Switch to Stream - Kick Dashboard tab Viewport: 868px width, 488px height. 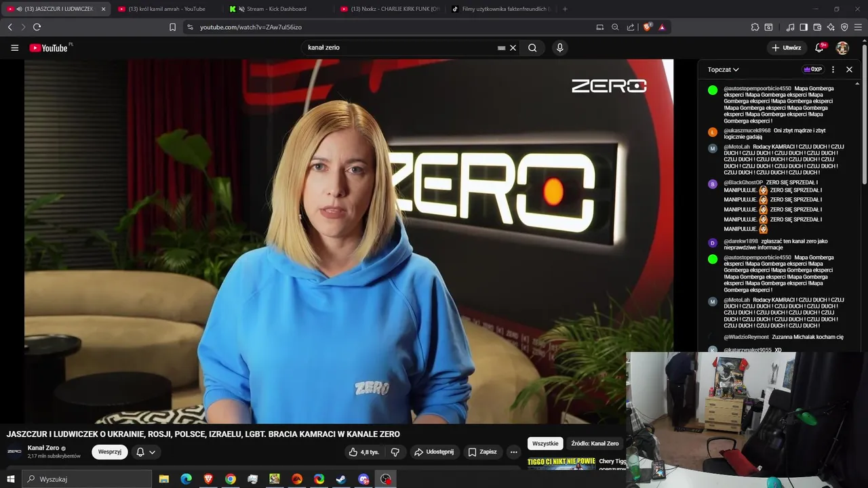coord(277,9)
